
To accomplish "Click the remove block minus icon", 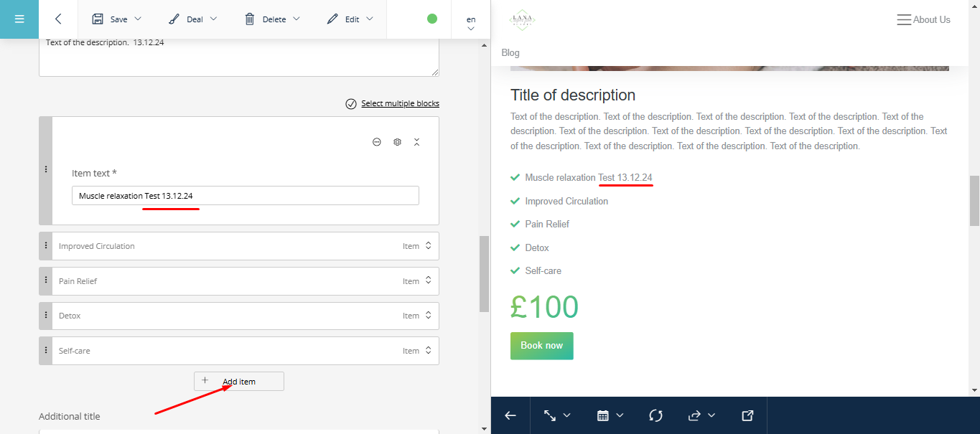I will [377, 142].
